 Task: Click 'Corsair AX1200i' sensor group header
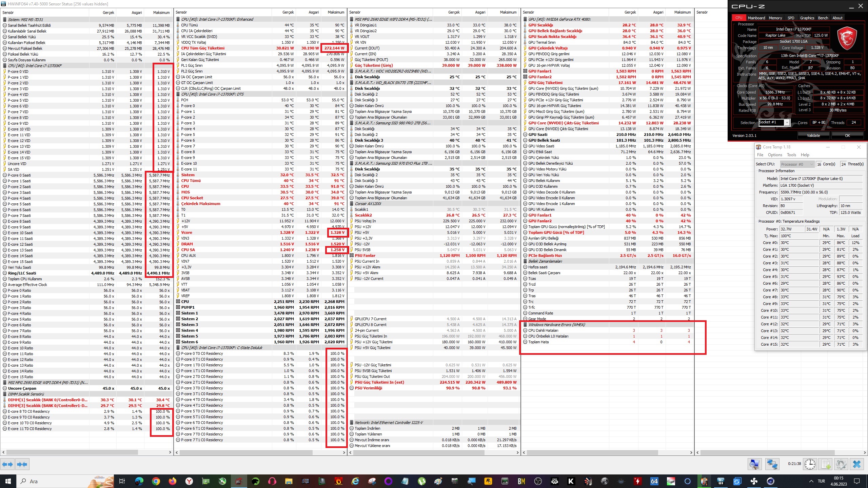pos(434,204)
